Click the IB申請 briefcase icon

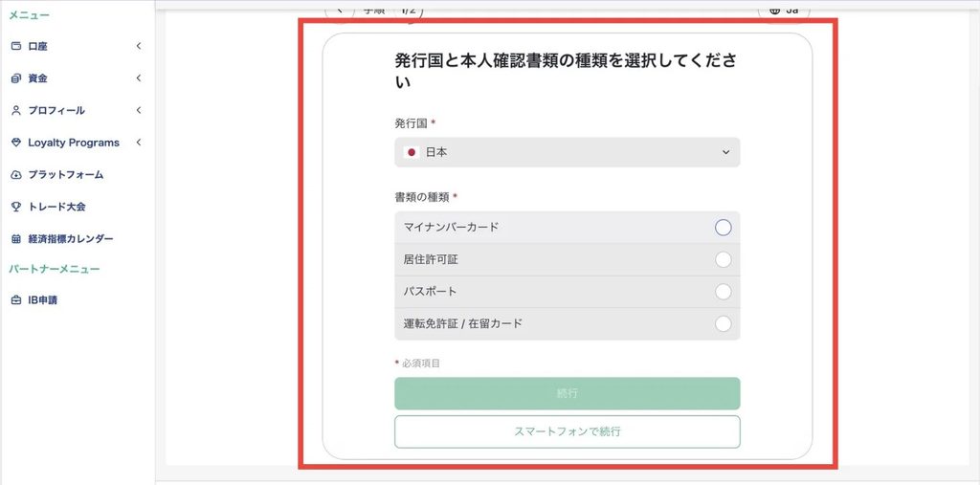click(x=16, y=300)
